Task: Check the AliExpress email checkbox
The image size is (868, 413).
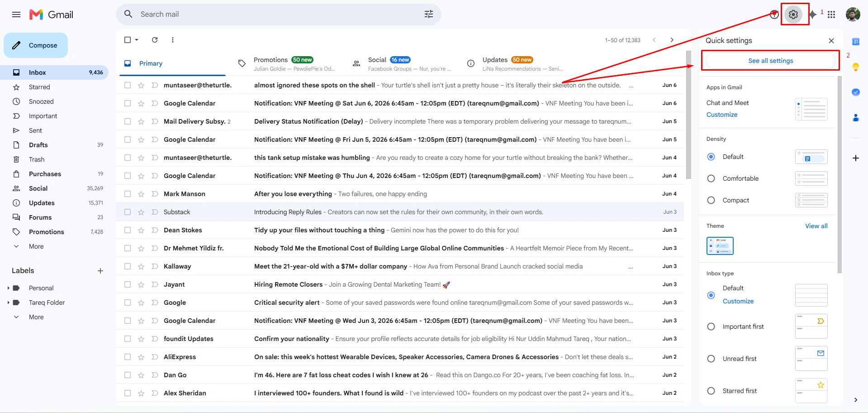Action: [x=128, y=357]
